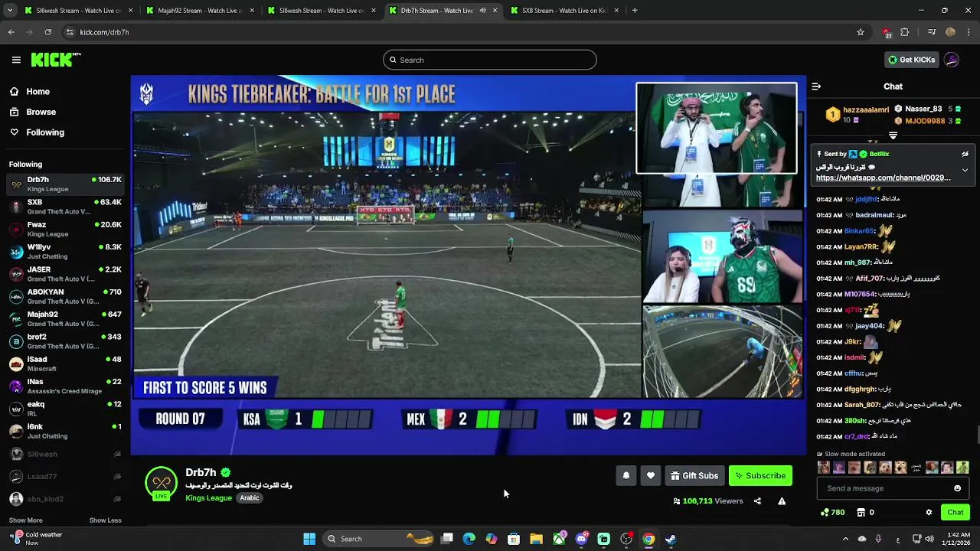Open tab search dropdown arrow
Screen dimensions: 980x551
pos(9,11)
